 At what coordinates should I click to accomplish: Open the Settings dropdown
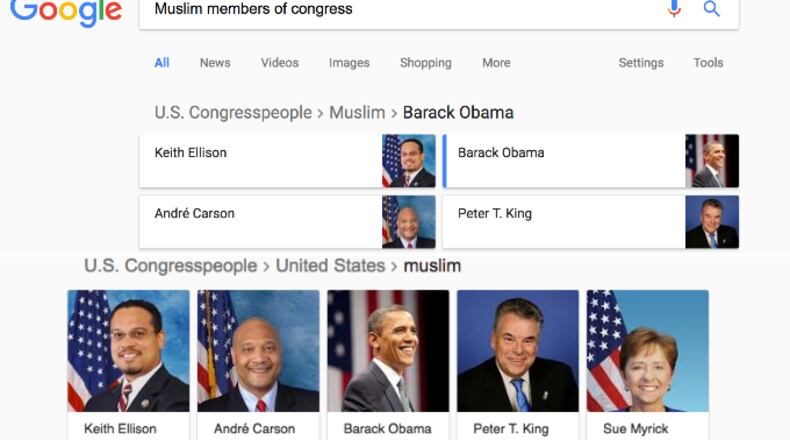[x=641, y=63]
